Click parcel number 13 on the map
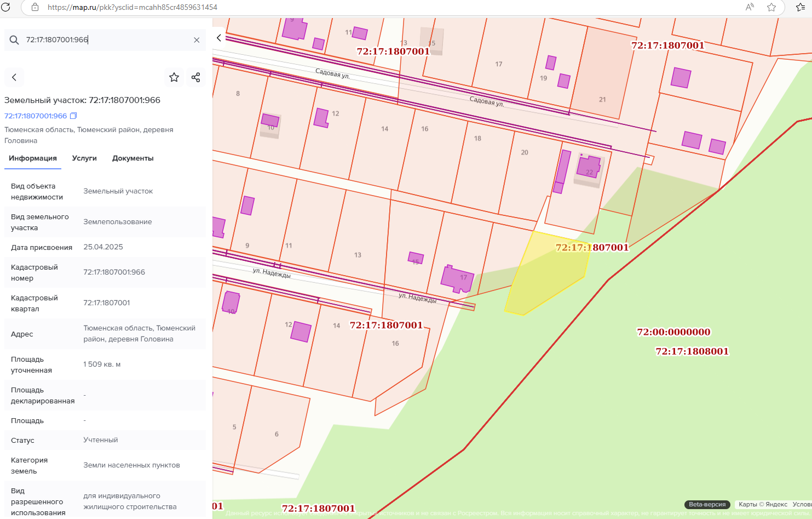812x519 pixels. point(358,255)
